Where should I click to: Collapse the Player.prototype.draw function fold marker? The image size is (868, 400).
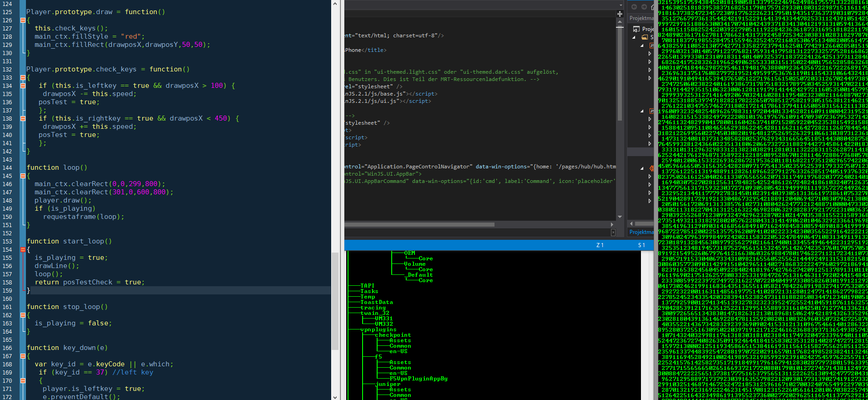pyautogui.click(x=23, y=20)
